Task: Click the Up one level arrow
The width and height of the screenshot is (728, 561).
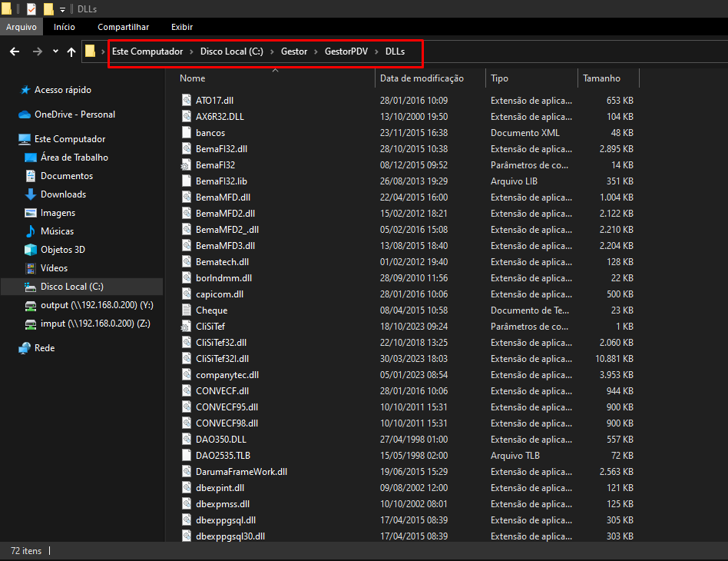Action: pos(71,51)
